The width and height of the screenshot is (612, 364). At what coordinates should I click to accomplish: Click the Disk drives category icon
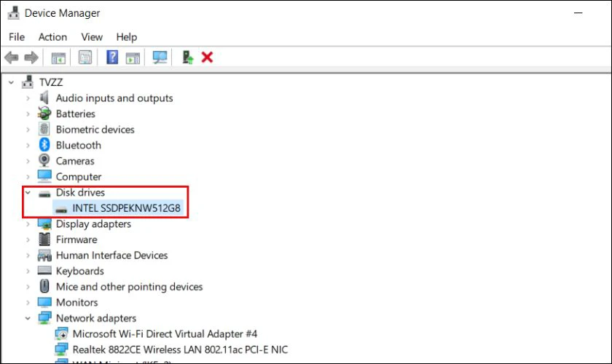[44, 193]
